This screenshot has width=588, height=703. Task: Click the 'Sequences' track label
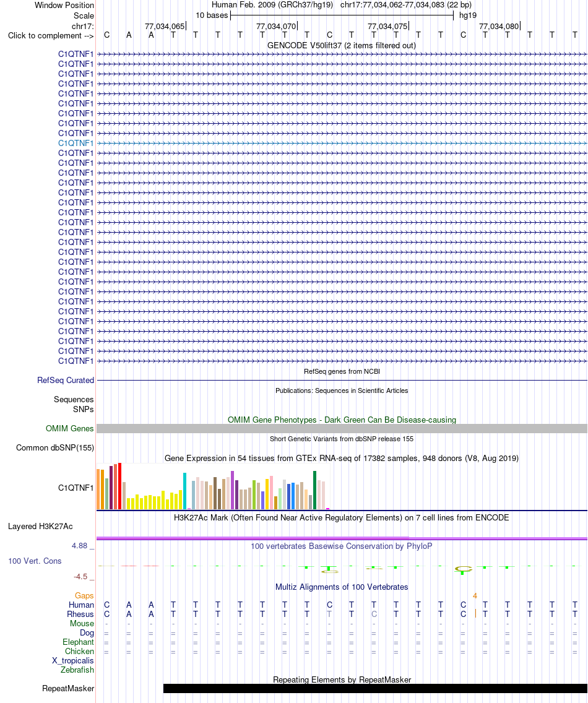pyautogui.click(x=74, y=400)
